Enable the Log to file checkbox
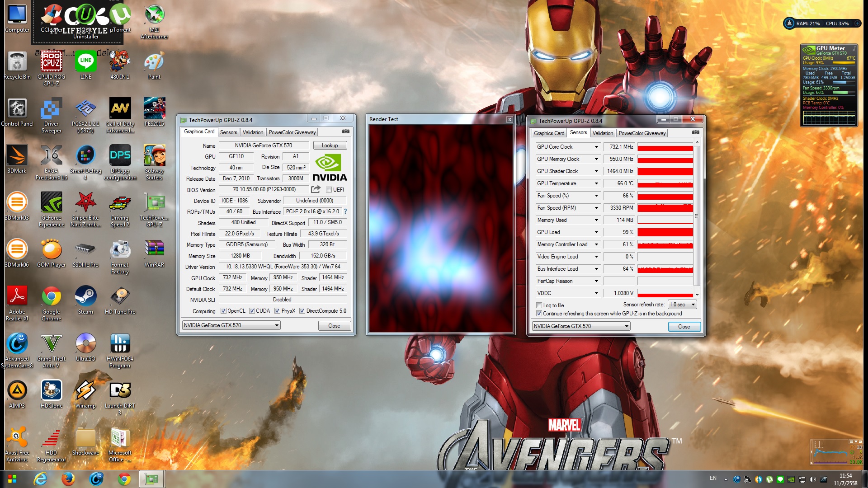This screenshot has width=868, height=488. (539, 305)
